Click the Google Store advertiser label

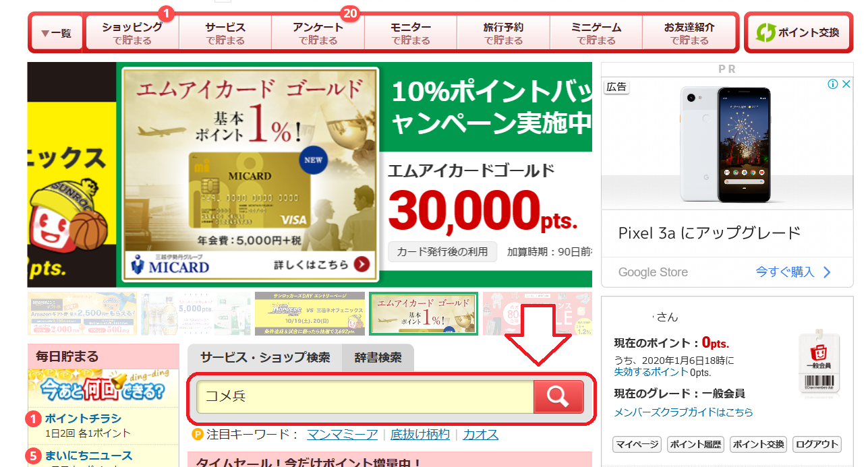pyautogui.click(x=653, y=272)
